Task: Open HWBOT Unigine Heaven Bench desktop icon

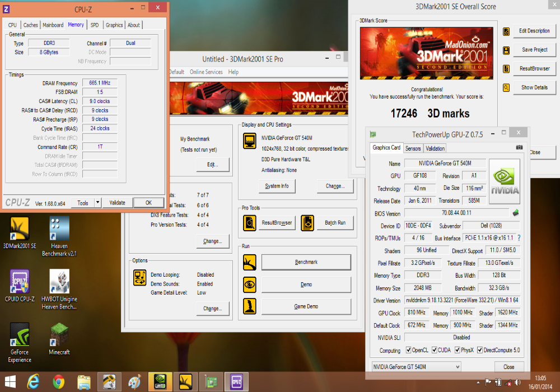Action: tap(59, 290)
